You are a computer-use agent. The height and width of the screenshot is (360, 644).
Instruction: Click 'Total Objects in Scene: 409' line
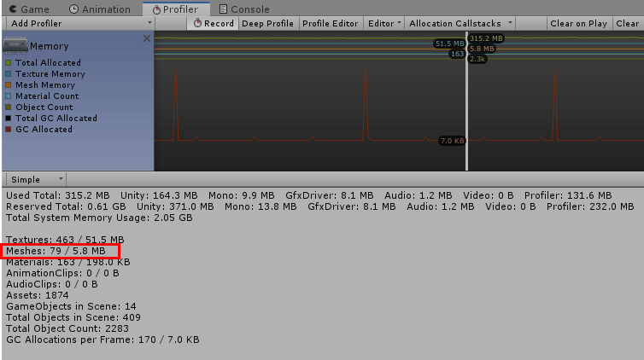pos(73,317)
